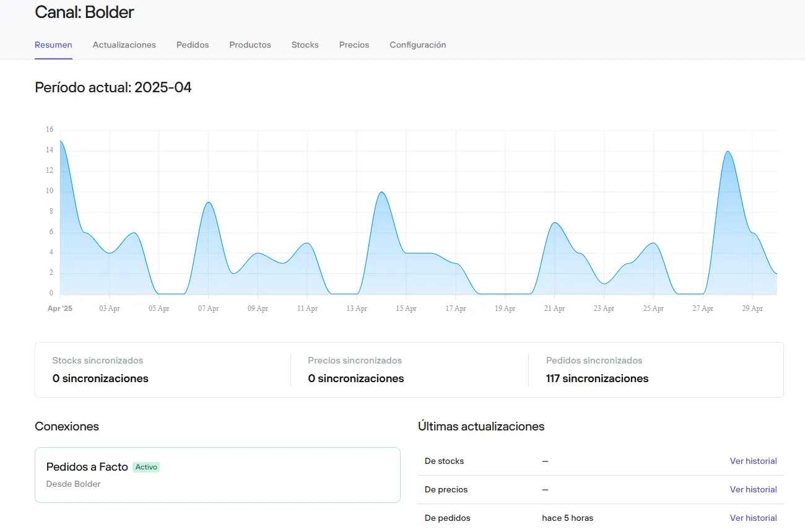Viewport: 805px width, 532px height.
Task: Click Ver historial for De stocks
Action: [753, 461]
